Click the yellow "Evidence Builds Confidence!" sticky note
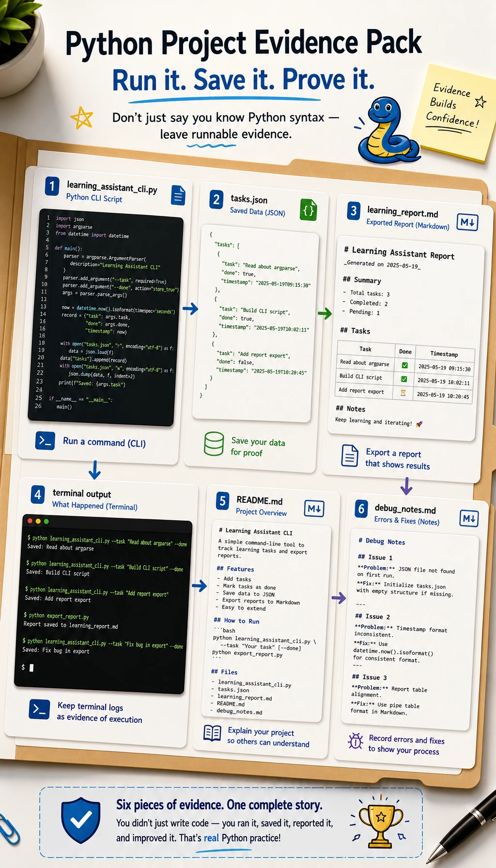This screenshot has height=868, width=496. click(x=454, y=114)
